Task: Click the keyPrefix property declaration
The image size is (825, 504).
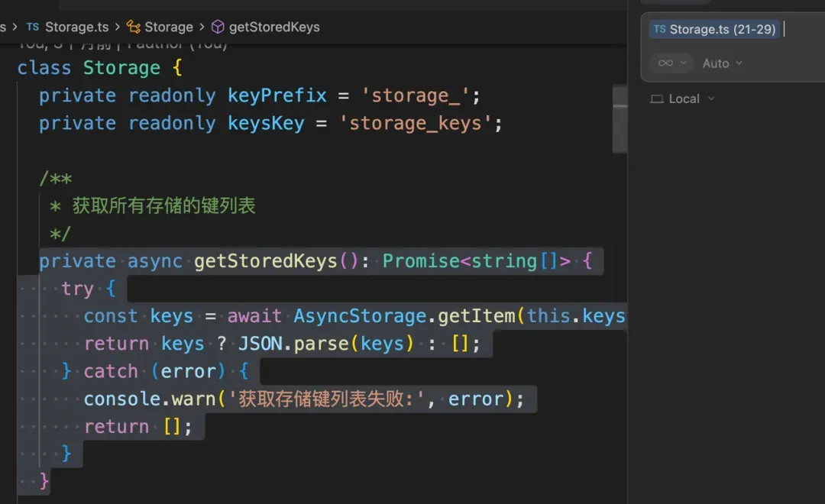Action: [277, 95]
